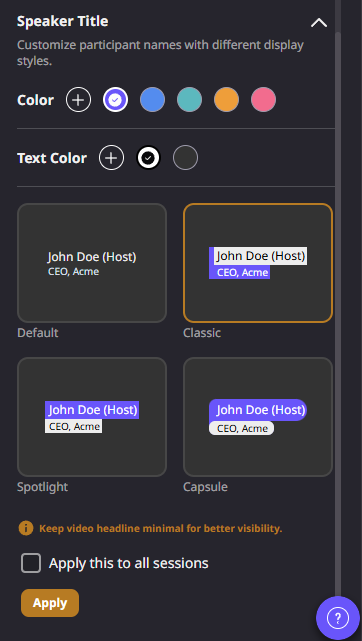Select the dark gray text color swatch
The image size is (362, 641).
point(185,157)
